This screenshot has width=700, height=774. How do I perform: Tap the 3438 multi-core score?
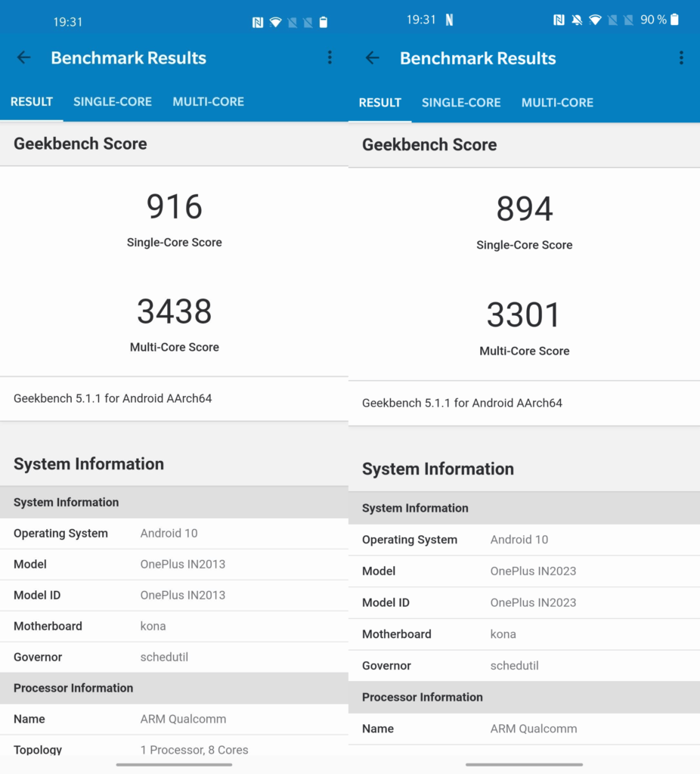click(175, 311)
